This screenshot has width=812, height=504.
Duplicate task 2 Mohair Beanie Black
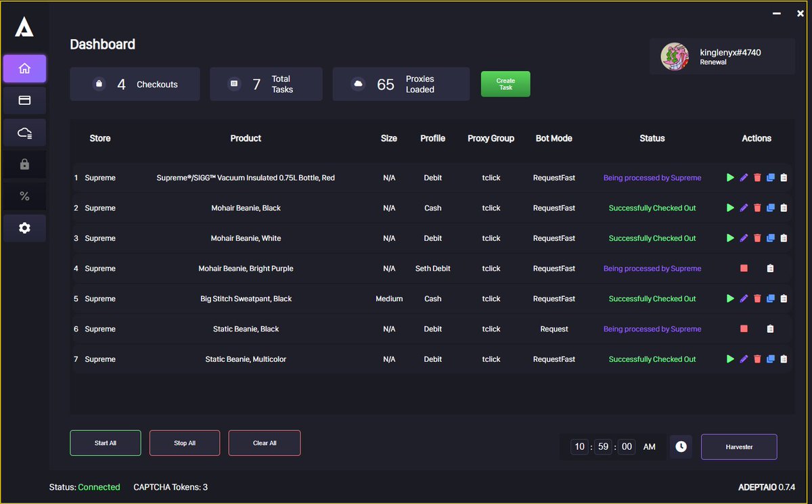coord(771,208)
